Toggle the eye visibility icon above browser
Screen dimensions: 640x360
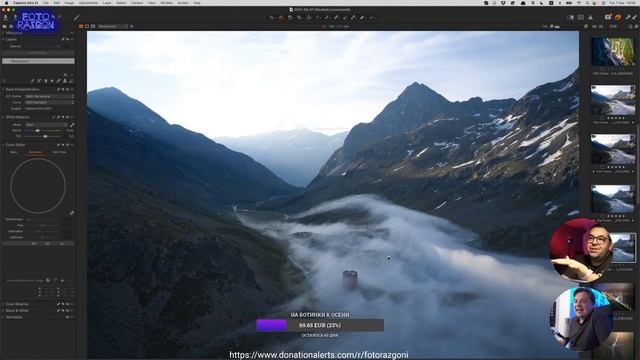594,27
